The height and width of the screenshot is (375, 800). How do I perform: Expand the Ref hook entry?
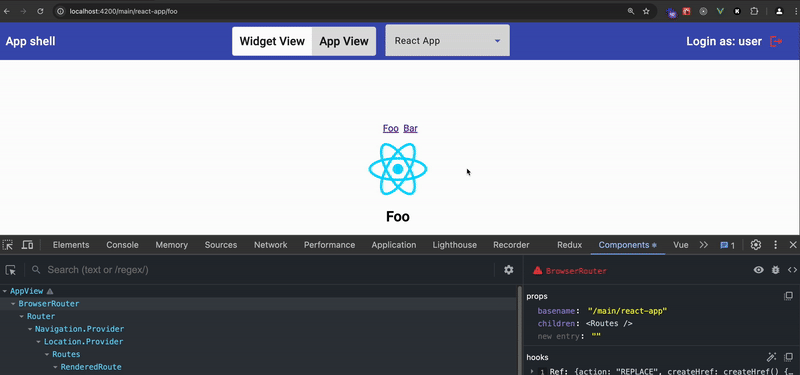[532, 371]
